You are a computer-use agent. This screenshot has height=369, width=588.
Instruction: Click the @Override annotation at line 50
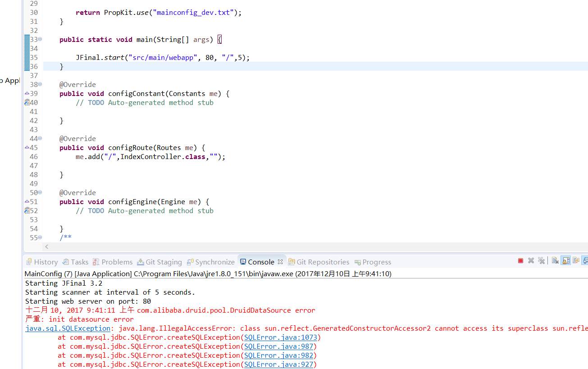pos(77,193)
